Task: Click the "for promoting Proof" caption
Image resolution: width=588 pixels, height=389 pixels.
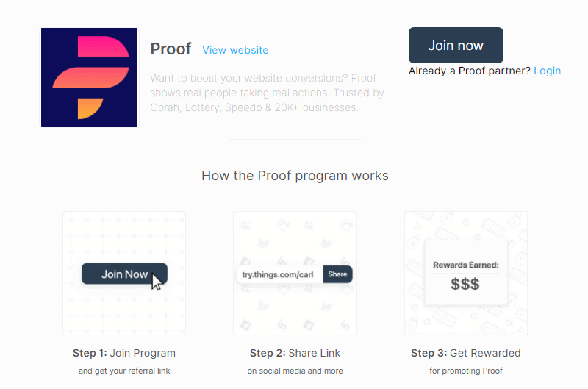Action: 465,371
